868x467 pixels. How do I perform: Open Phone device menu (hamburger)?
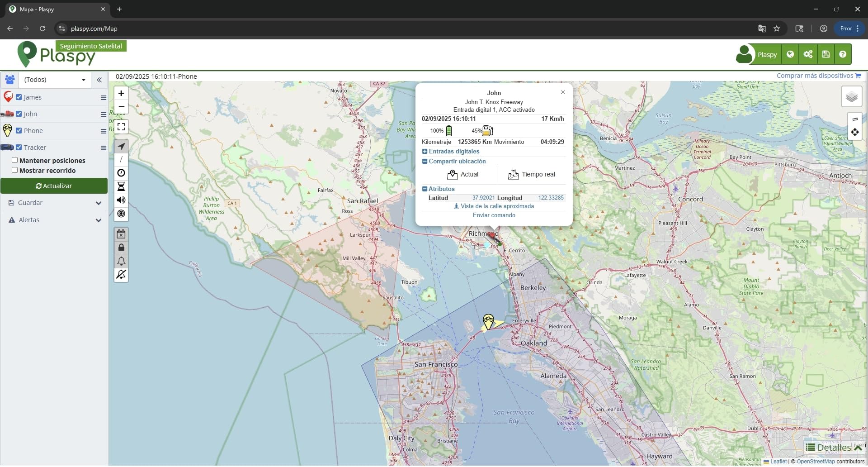104,131
